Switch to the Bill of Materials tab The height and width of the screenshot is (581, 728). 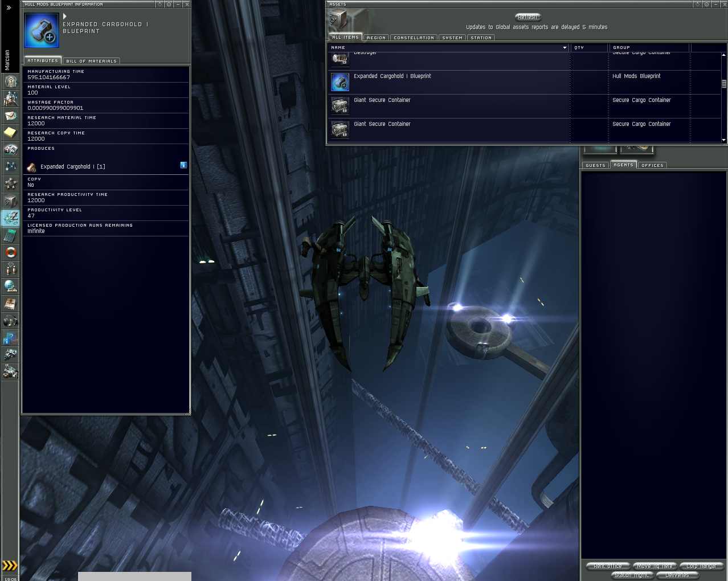91,61
